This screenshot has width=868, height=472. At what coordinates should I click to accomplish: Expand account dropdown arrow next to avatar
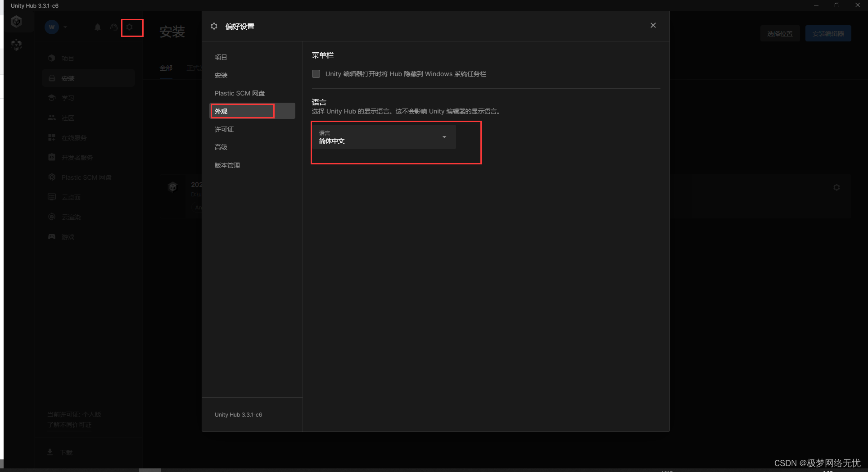[x=65, y=27]
